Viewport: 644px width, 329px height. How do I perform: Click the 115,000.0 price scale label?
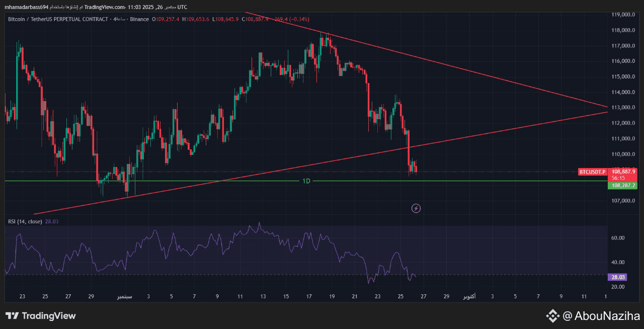coord(624,76)
